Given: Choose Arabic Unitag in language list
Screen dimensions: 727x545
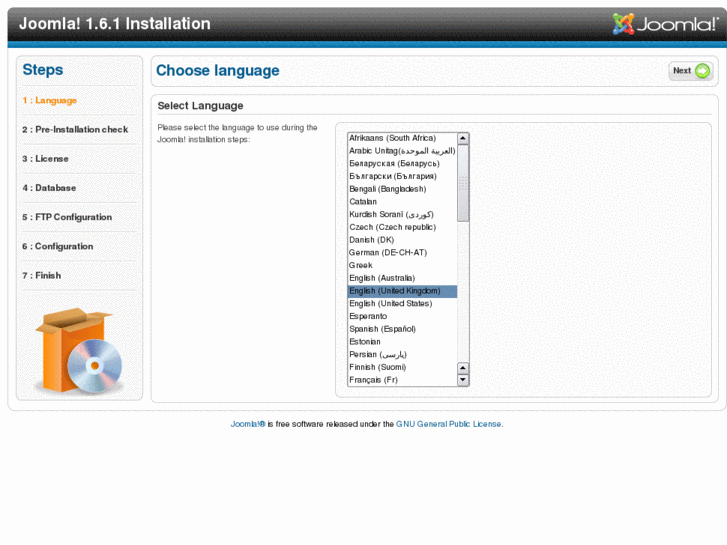Looking at the screenshot, I should (x=402, y=151).
